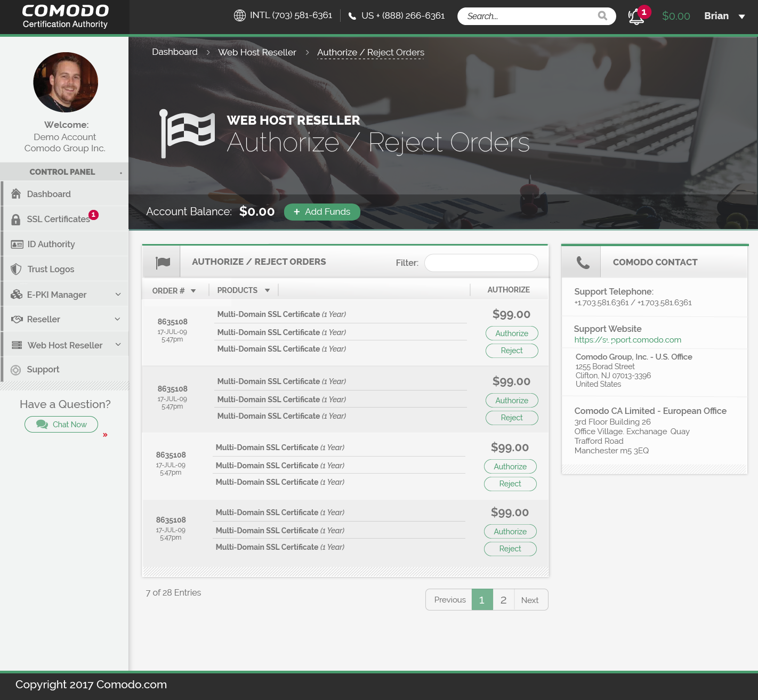Click the Add Funds button

322,212
